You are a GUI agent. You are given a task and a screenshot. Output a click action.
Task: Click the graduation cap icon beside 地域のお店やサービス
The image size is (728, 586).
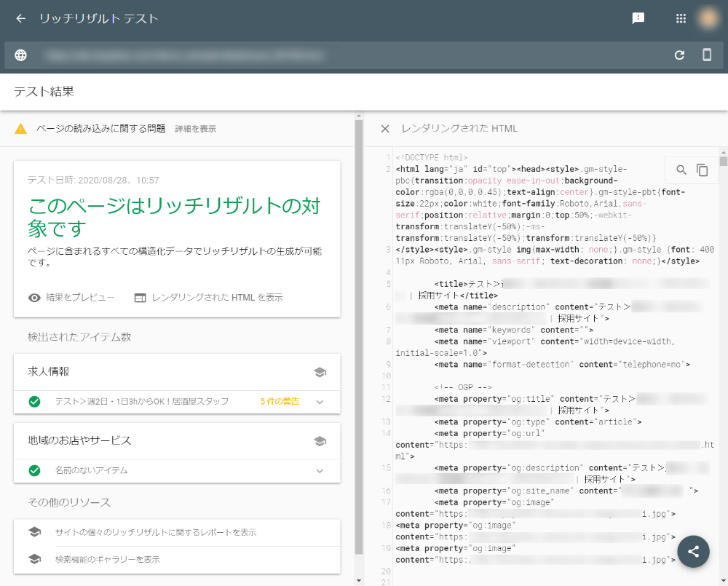click(320, 440)
